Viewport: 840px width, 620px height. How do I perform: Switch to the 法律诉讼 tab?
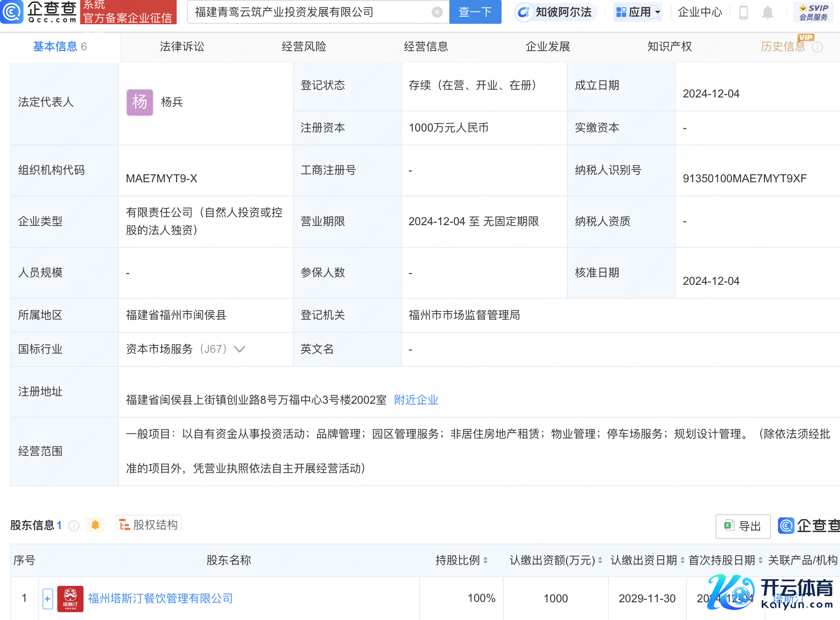point(182,47)
